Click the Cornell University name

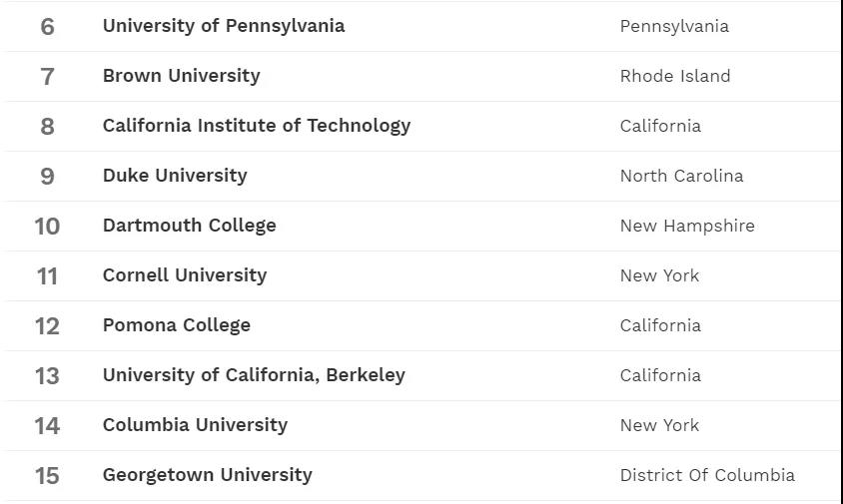click(x=184, y=275)
